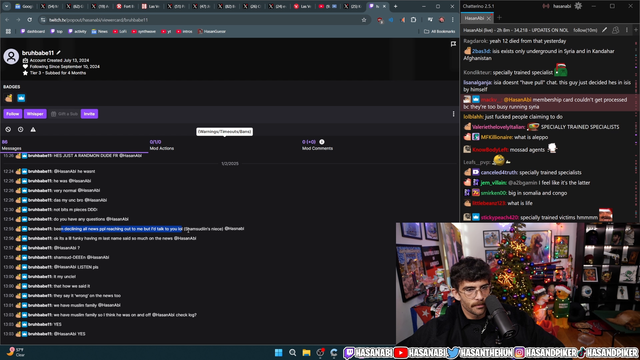The height and width of the screenshot is (360, 640).
Task: Close the HasanAbi Chatterino tab
Action: point(489,18)
